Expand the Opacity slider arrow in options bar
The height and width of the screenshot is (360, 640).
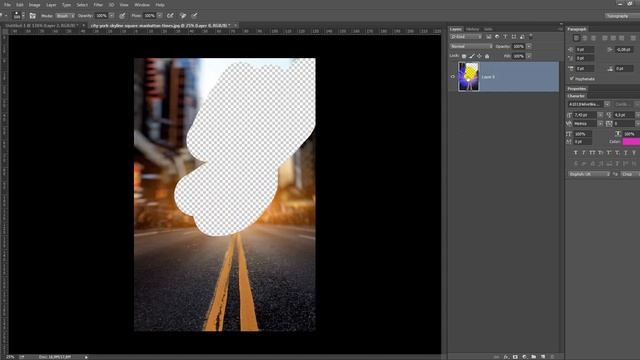coord(111,16)
